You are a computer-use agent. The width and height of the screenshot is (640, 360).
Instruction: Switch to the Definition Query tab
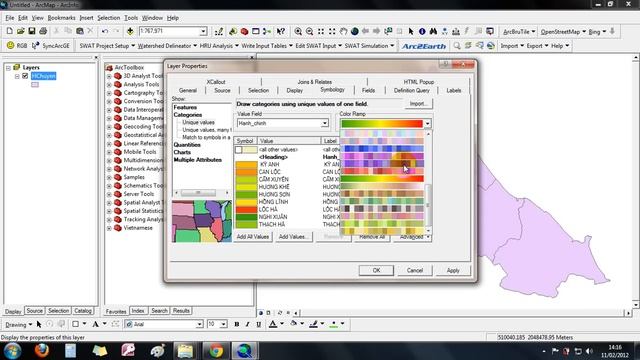(x=411, y=90)
